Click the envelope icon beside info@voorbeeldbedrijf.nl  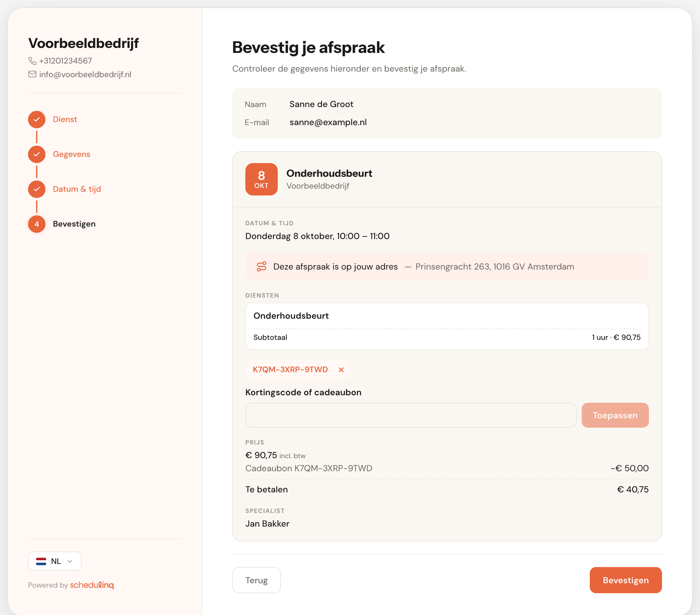tap(32, 74)
